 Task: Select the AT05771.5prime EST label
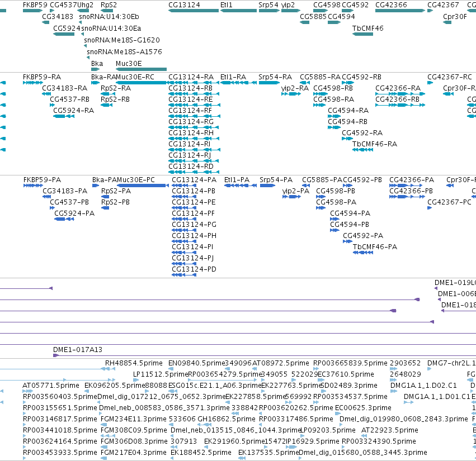coord(51,386)
